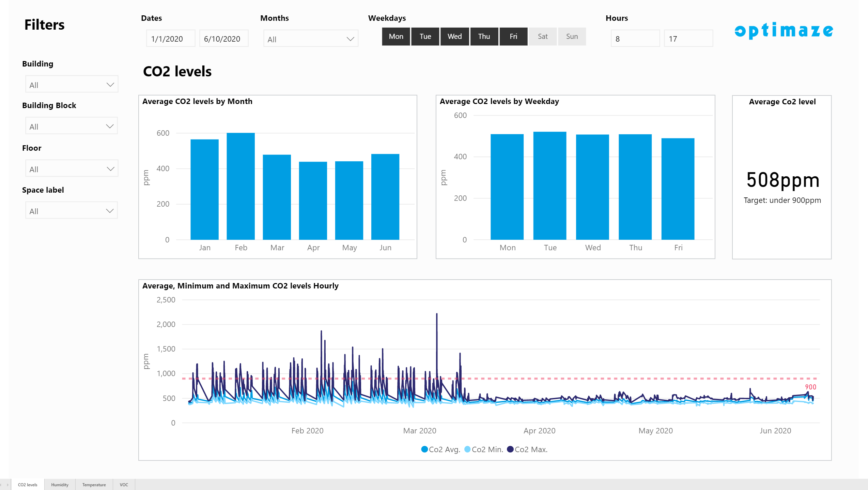Click the optimaze logo
The image size is (868, 490).
pos(784,31)
